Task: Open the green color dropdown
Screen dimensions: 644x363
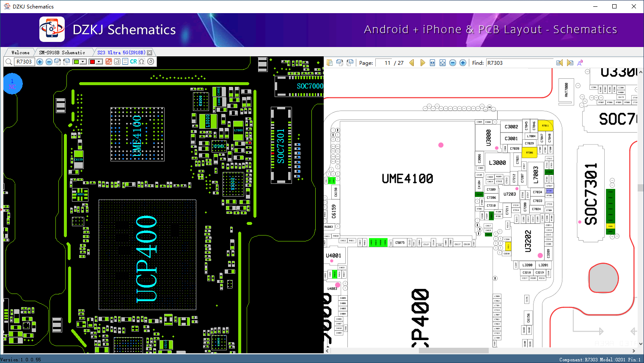Action: [x=83, y=62]
